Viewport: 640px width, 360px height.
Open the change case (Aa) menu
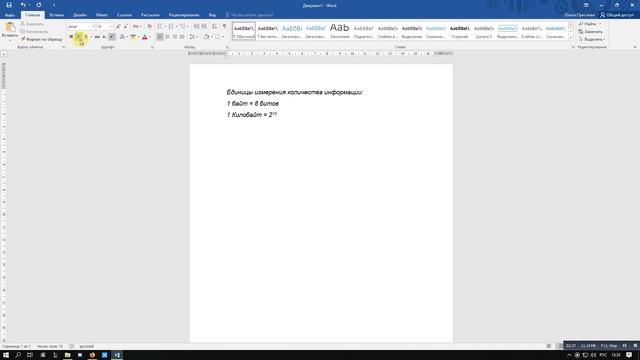click(136, 27)
